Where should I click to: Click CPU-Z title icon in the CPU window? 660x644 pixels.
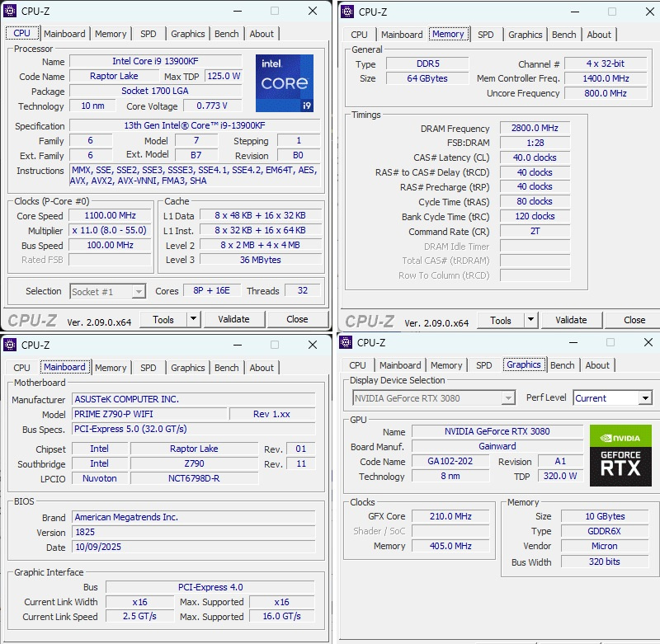pos(10,12)
